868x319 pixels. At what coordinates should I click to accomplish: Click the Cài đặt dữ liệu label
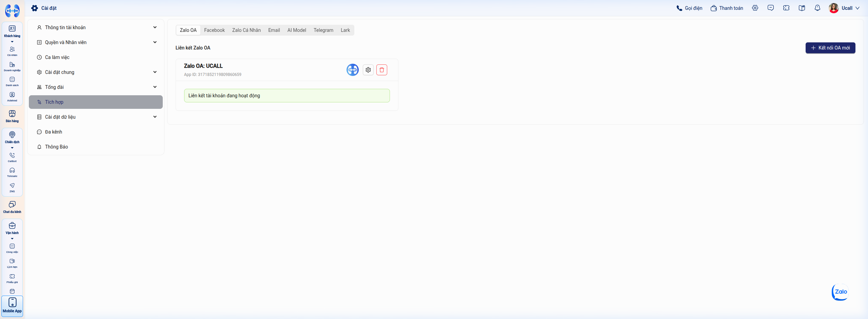click(60, 117)
